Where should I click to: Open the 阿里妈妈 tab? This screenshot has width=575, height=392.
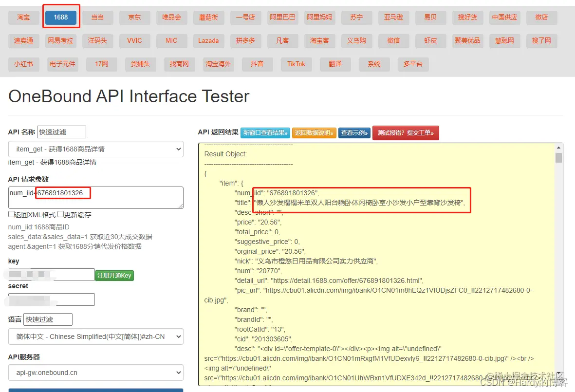pyautogui.click(x=320, y=17)
